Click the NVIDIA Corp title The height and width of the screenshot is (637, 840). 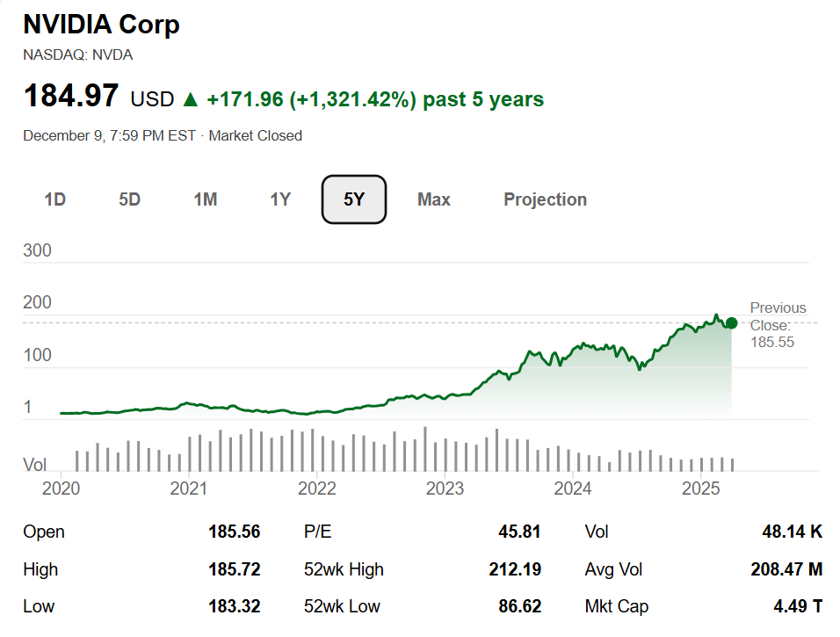[102, 24]
